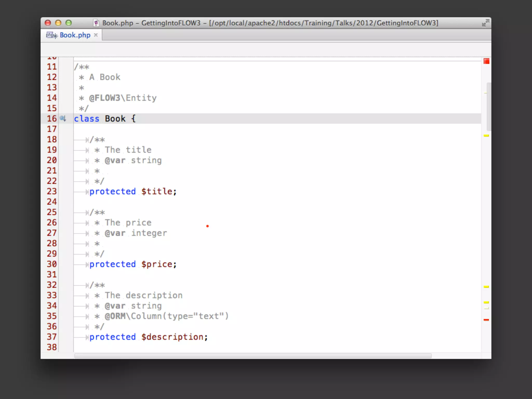Click the class keyword on line 16

(x=87, y=119)
